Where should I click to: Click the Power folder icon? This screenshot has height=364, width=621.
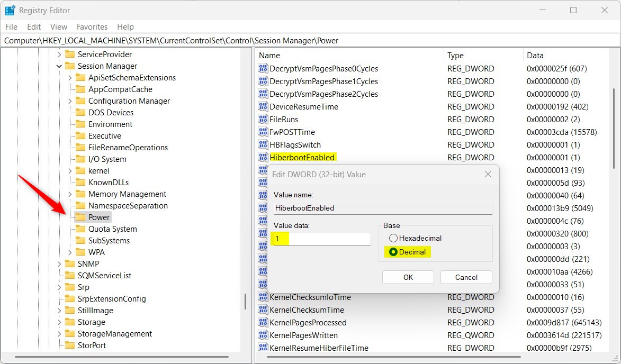81,217
